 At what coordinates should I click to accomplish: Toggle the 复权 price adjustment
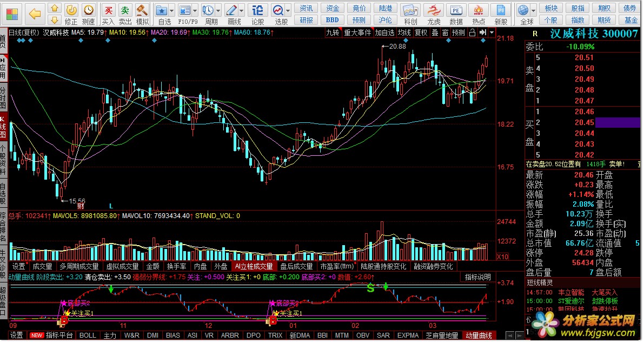pyautogui.click(x=421, y=32)
